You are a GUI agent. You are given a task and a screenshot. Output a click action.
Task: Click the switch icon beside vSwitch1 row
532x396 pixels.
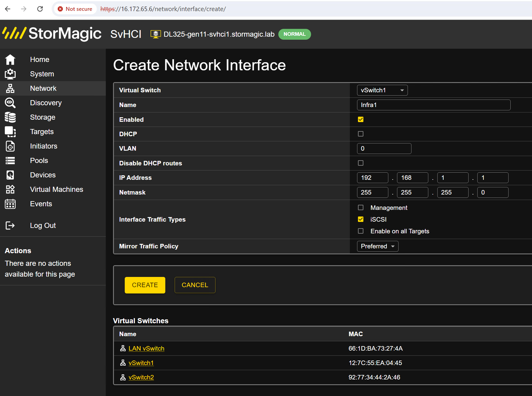(123, 363)
